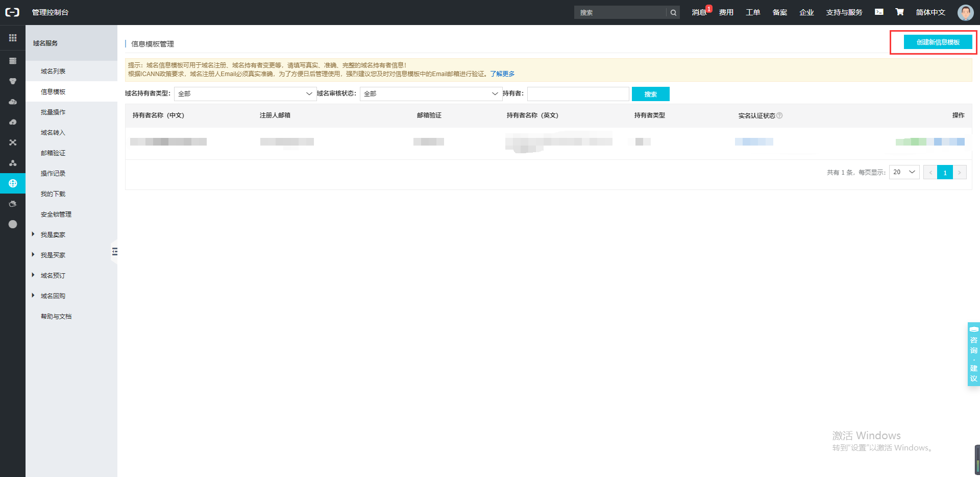Image resolution: width=980 pixels, height=477 pixels.
Task: Open the shopping cart icon
Action: 899,12
